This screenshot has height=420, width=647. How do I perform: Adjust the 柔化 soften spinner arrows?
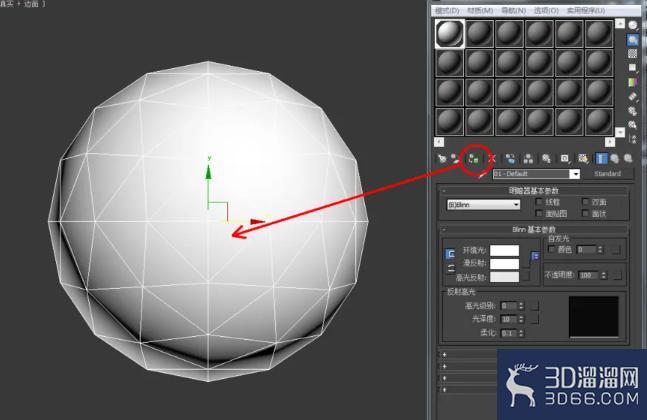[x=521, y=333]
